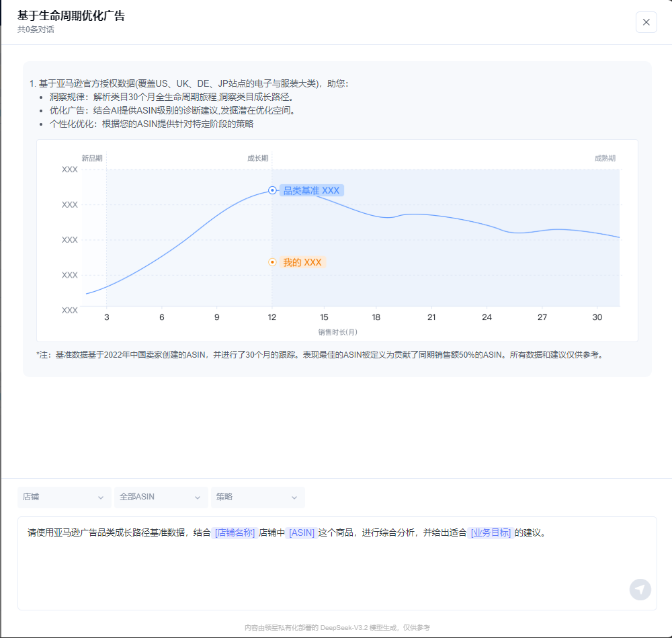Click the chevron arrow in 策略 dropdown
Viewport: 672px width, 638px height.
[294, 497]
